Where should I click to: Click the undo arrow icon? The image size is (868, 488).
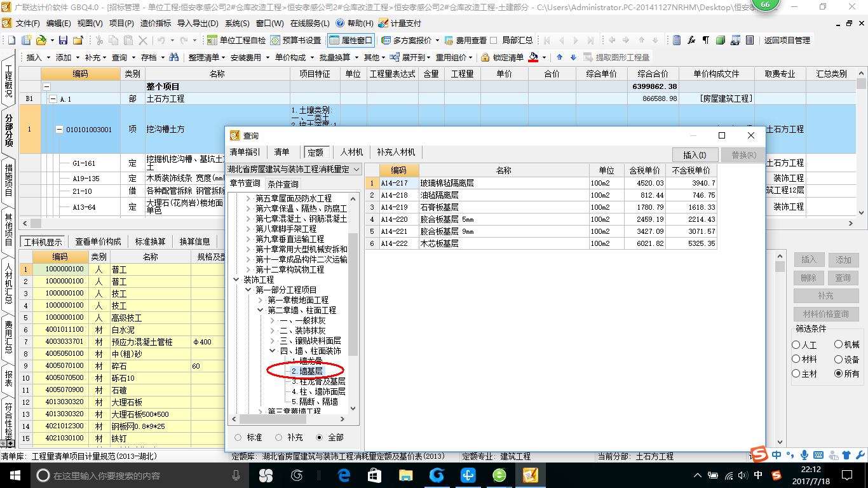click(161, 40)
